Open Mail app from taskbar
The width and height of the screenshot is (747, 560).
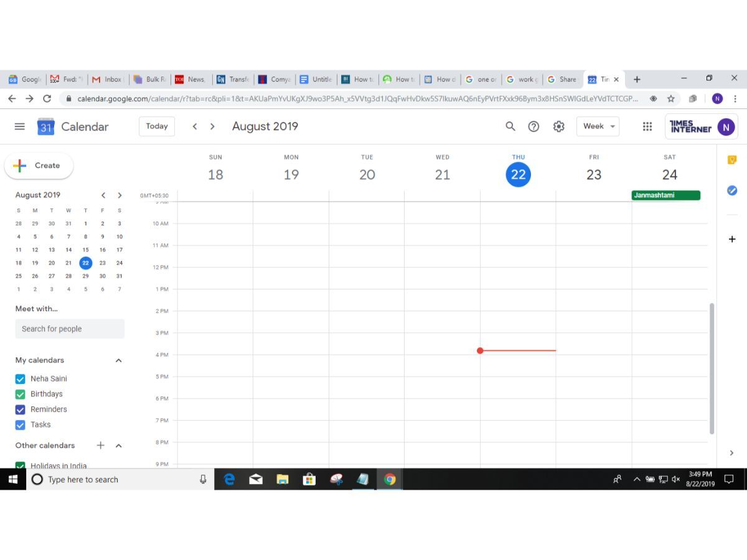point(256,479)
